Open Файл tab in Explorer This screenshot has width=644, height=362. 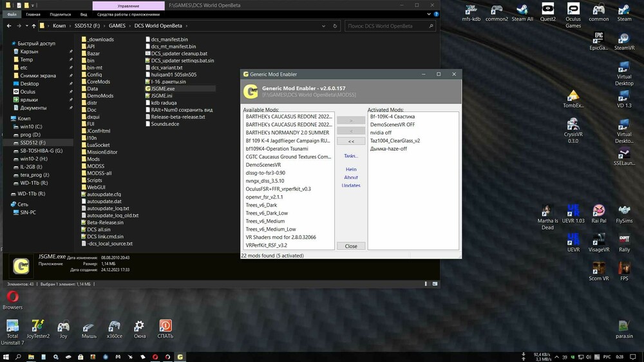pyautogui.click(x=12, y=14)
